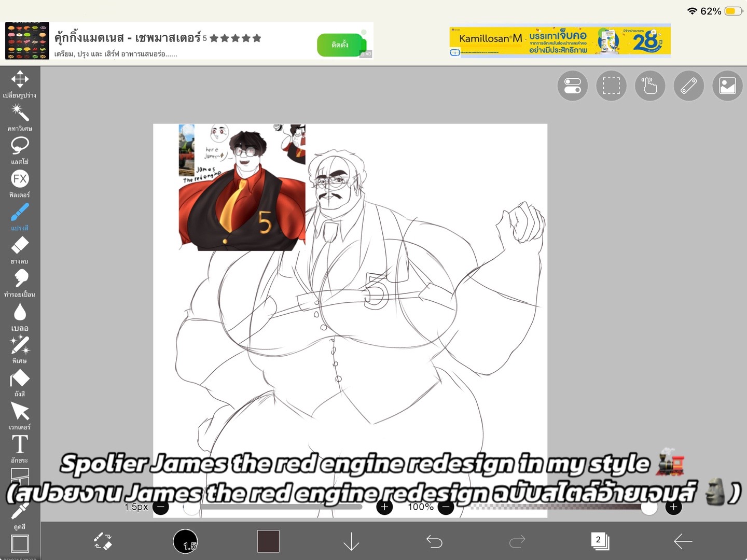
Task: Open the Canvas tool
Action: [x=20, y=543]
